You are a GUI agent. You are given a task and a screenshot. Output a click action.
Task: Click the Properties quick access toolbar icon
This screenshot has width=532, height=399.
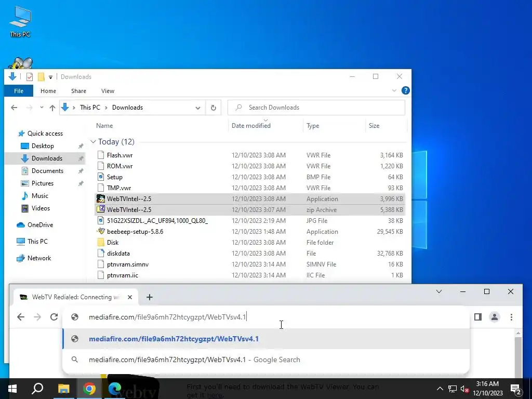tap(30, 77)
